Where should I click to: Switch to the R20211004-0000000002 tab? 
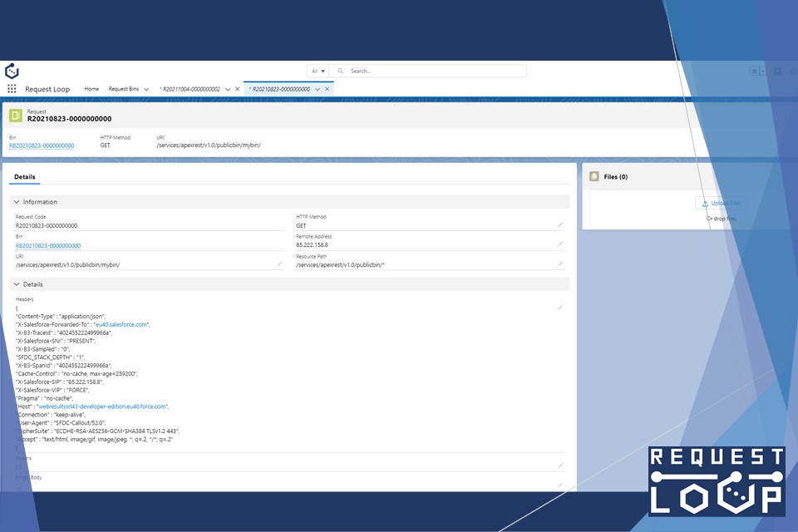click(x=190, y=89)
